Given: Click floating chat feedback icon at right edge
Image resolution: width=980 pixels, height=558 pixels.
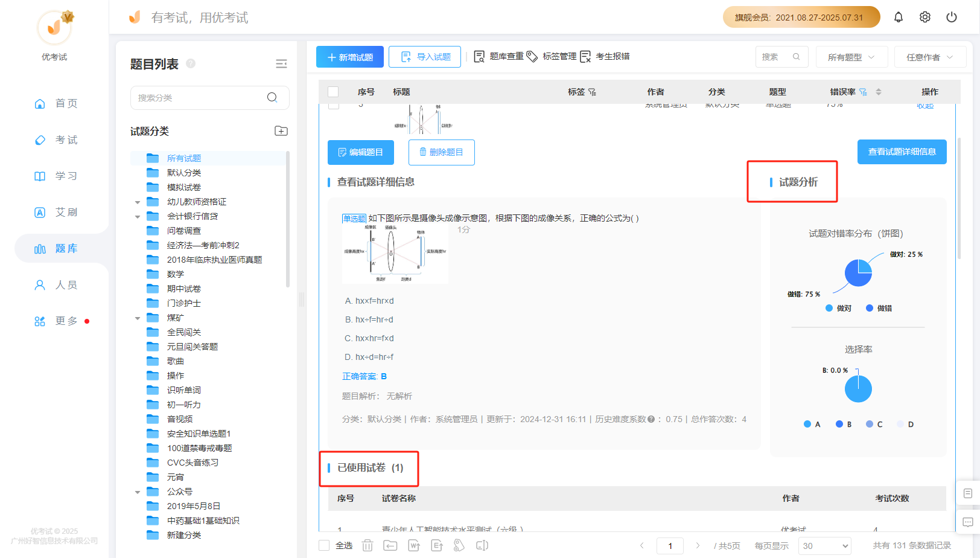Looking at the screenshot, I should pos(968,522).
